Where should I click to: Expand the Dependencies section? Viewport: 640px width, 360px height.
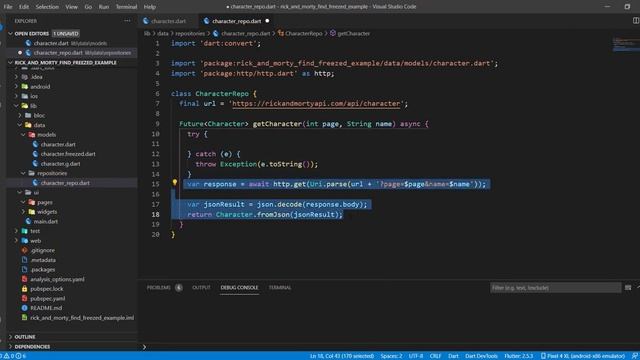[x=32, y=347]
